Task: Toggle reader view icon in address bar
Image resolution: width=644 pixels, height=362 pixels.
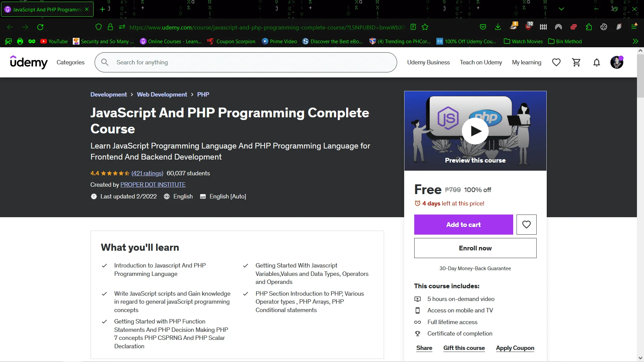Action: tap(413, 27)
